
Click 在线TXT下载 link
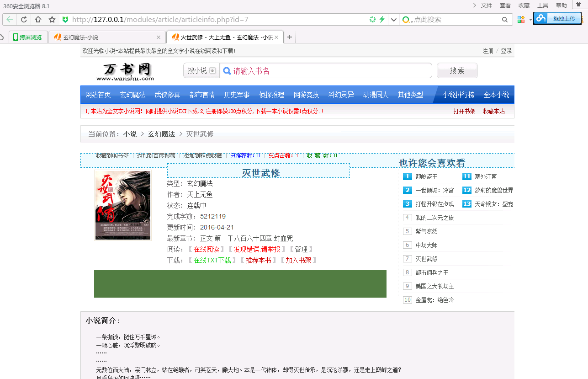pos(212,260)
